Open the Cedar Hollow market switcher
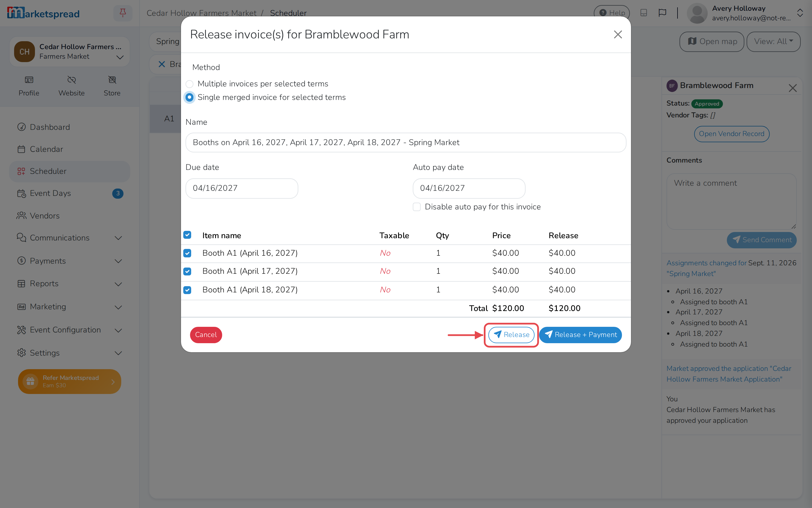 (69, 52)
